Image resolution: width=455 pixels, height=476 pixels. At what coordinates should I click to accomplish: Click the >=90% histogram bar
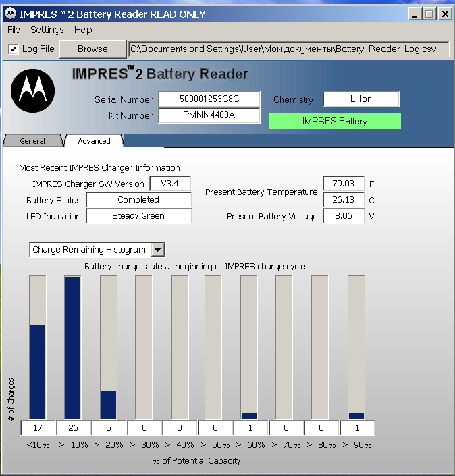coord(356,347)
